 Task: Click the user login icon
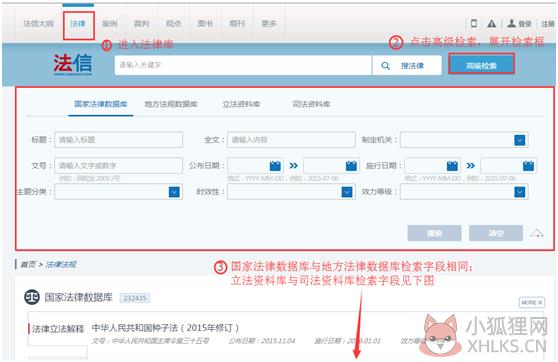point(511,23)
